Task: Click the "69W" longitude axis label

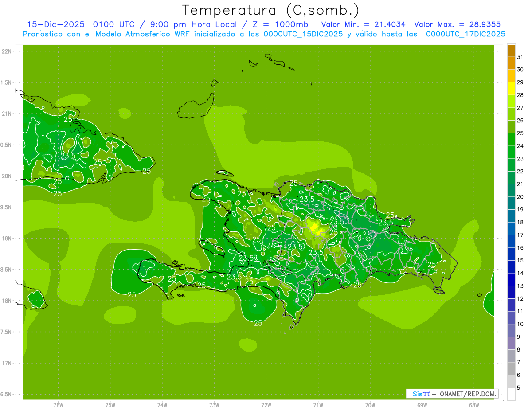Action: tap(422, 405)
